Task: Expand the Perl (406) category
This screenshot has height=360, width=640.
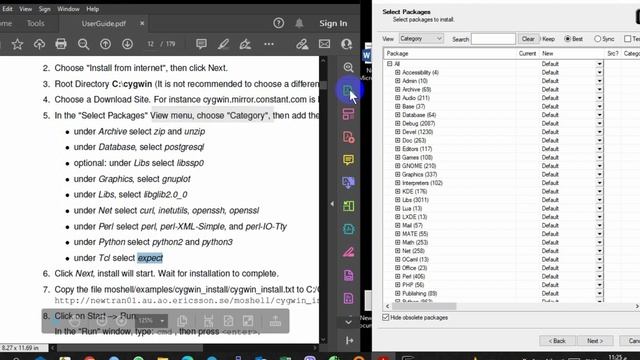Action: tap(398, 276)
